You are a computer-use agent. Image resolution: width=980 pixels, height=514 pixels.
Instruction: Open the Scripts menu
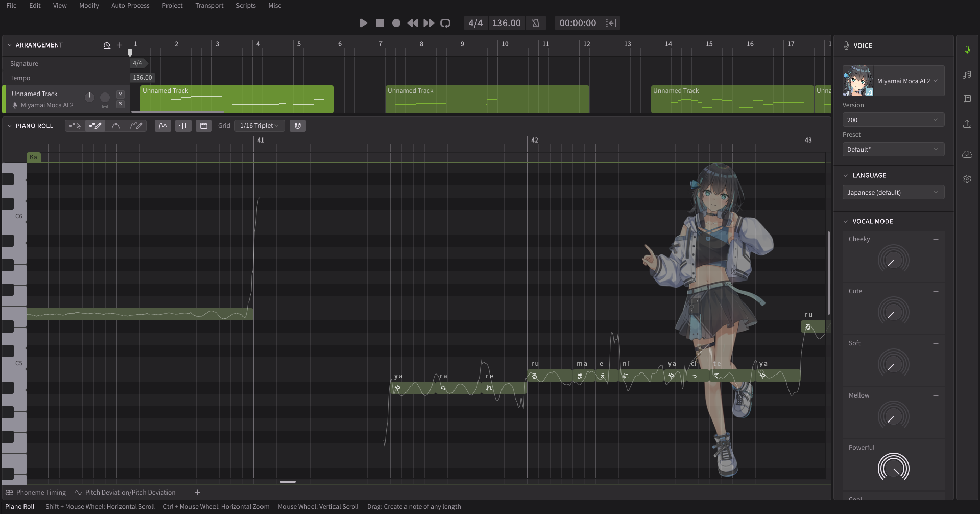click(x=246, y=5)
